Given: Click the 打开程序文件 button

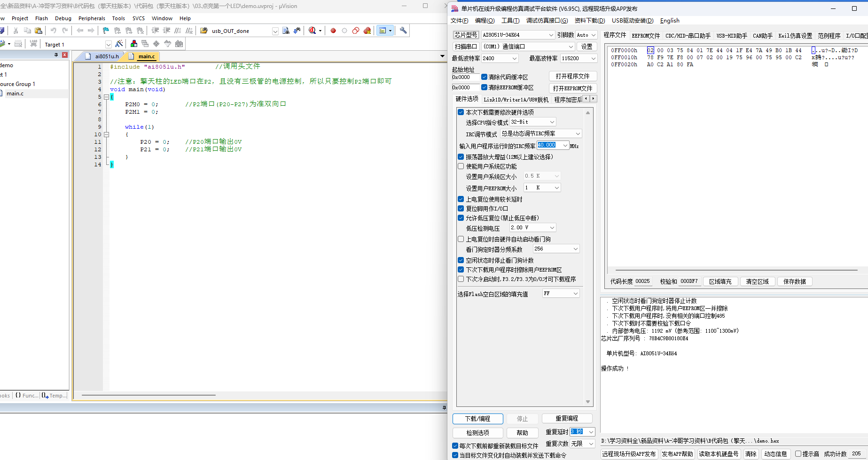Looking at the screenshot, I should 572,76.
